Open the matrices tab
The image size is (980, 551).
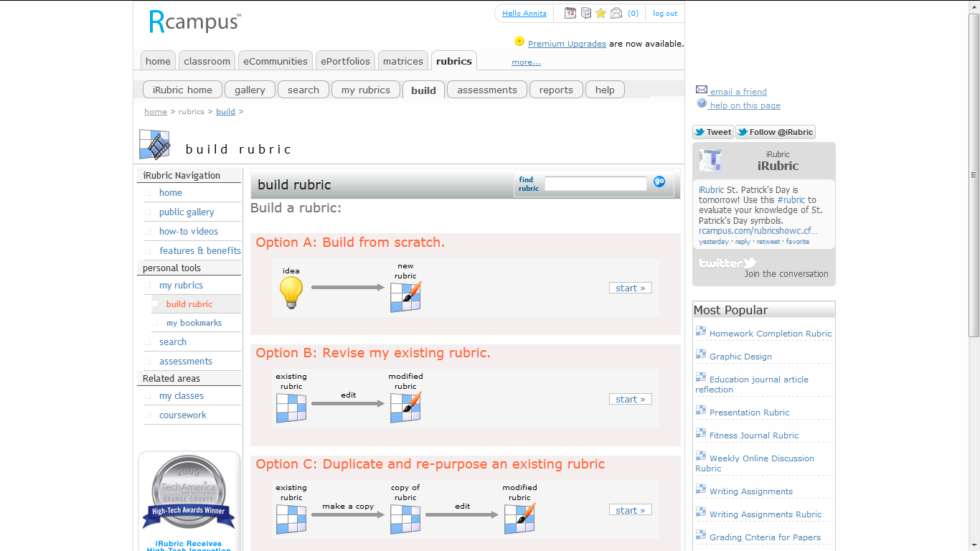pos(403,61)
